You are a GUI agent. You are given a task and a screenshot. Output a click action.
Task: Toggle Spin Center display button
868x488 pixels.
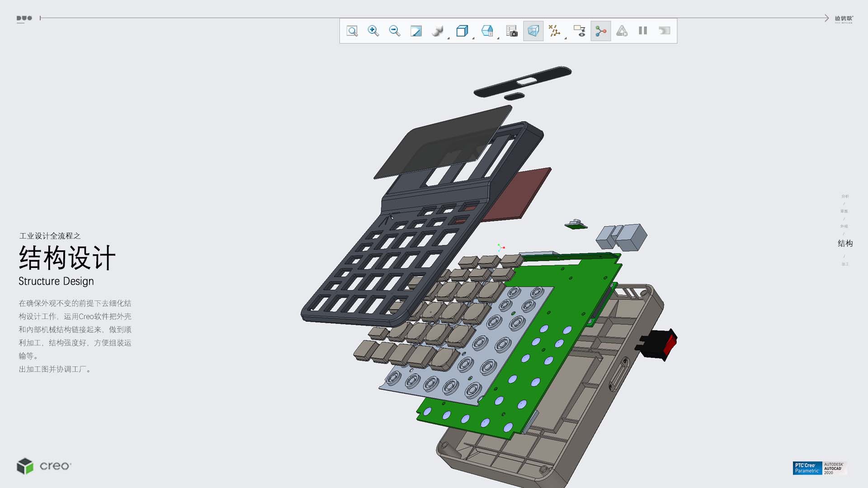pyautogui.click(x=600, y=31)
